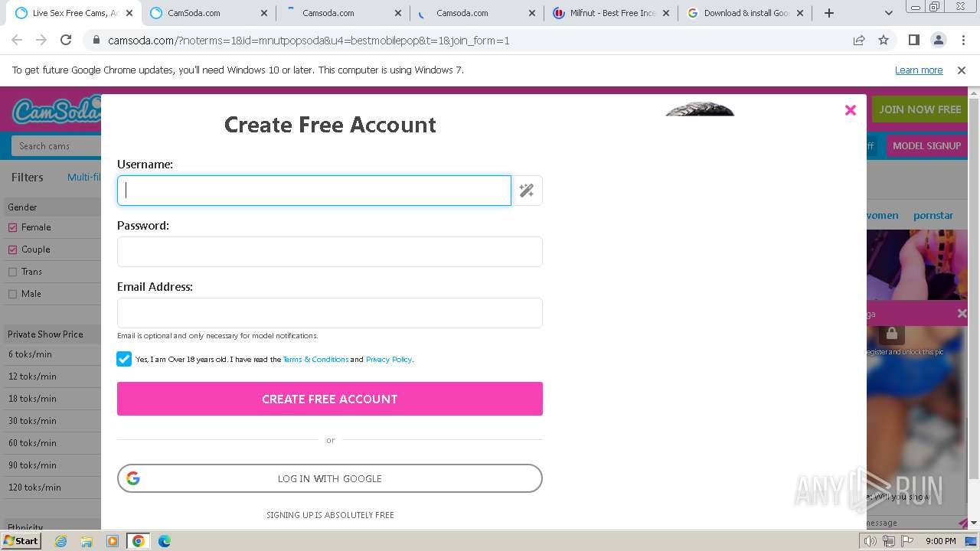This screenshot has height=551, width=980.
Task: Check the Trans gender filter
Action: tap(12, 272)
